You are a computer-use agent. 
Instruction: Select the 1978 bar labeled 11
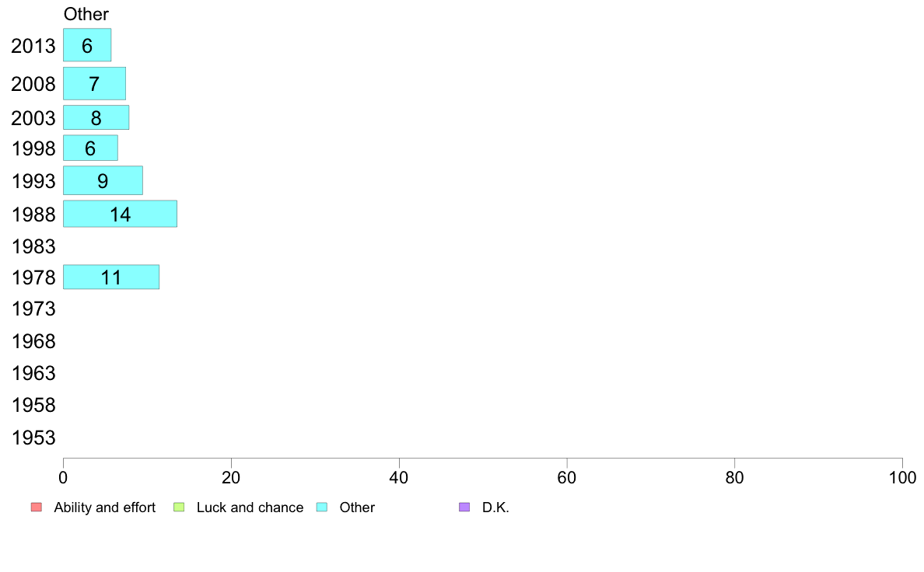111,277
